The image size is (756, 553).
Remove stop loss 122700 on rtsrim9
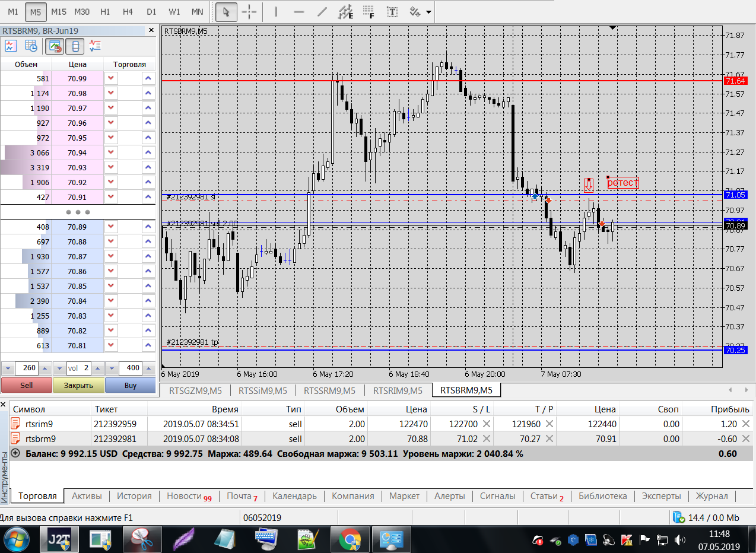(486, 424)
